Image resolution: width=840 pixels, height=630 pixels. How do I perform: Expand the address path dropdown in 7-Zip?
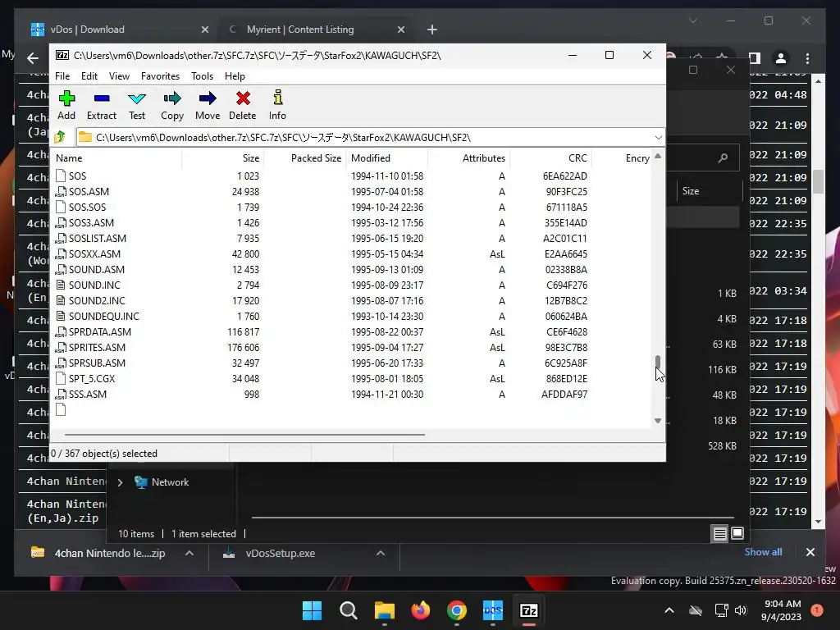(x=659, y=138)
